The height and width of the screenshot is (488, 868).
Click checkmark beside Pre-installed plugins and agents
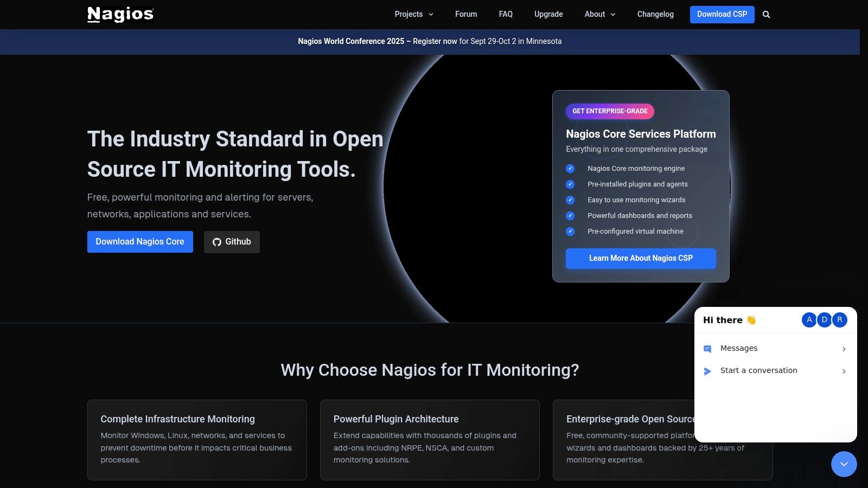click(x=570, y=184)
